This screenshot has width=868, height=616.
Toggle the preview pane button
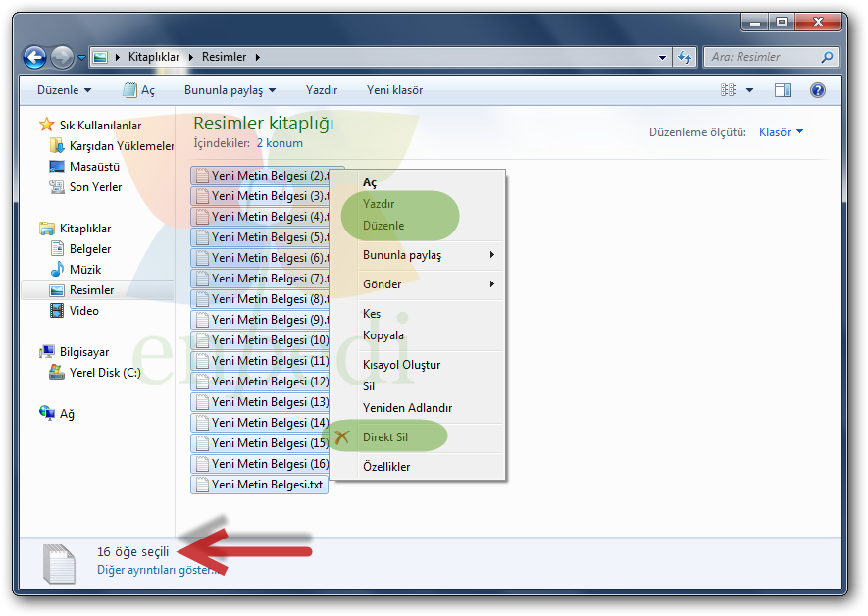click(783, 90)
